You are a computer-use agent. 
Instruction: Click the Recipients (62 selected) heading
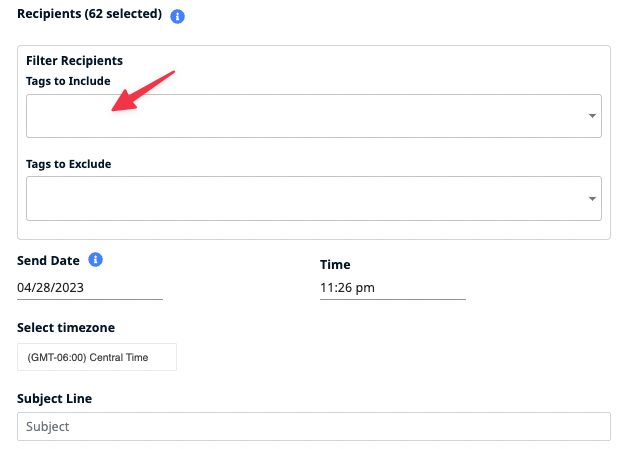click(89, 14)
